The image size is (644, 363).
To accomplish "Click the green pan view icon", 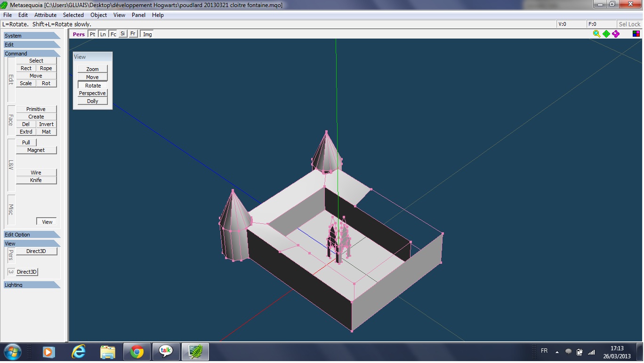I will pyautogui.click(x=606, y=34).
